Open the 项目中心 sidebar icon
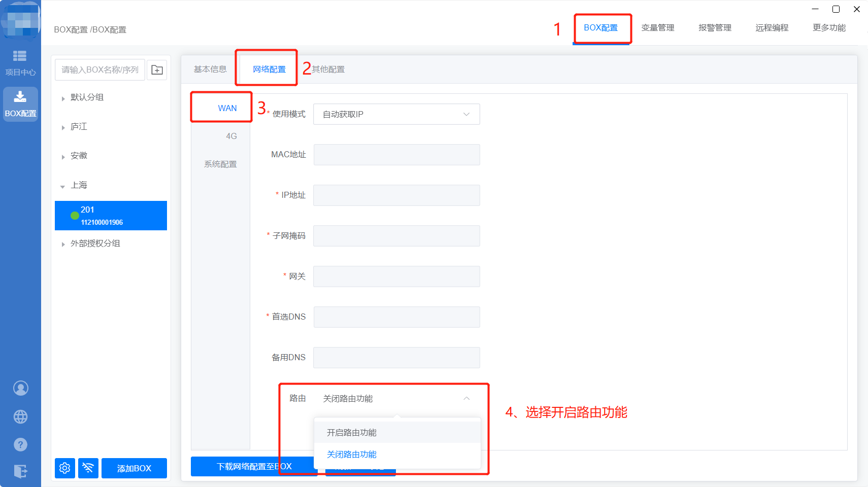 (x=20, y=62)
